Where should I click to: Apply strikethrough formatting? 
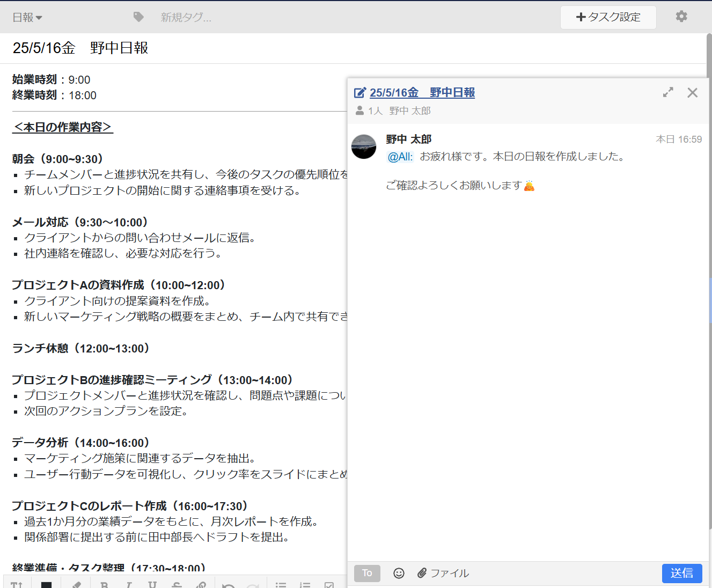177,585
